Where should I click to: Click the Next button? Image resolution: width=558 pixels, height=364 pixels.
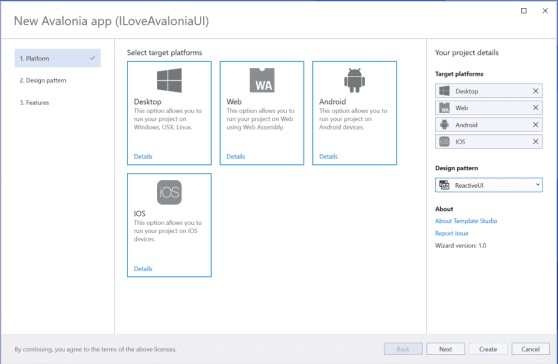point(446,349)
